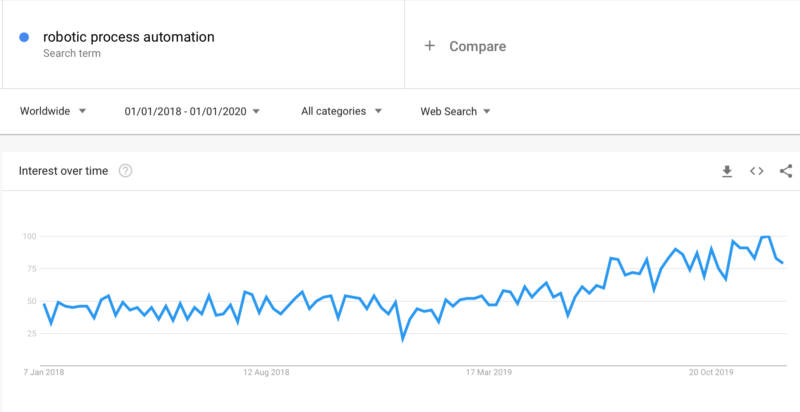
Task: Click the Interest over time heading
Action: pos(63,171)
